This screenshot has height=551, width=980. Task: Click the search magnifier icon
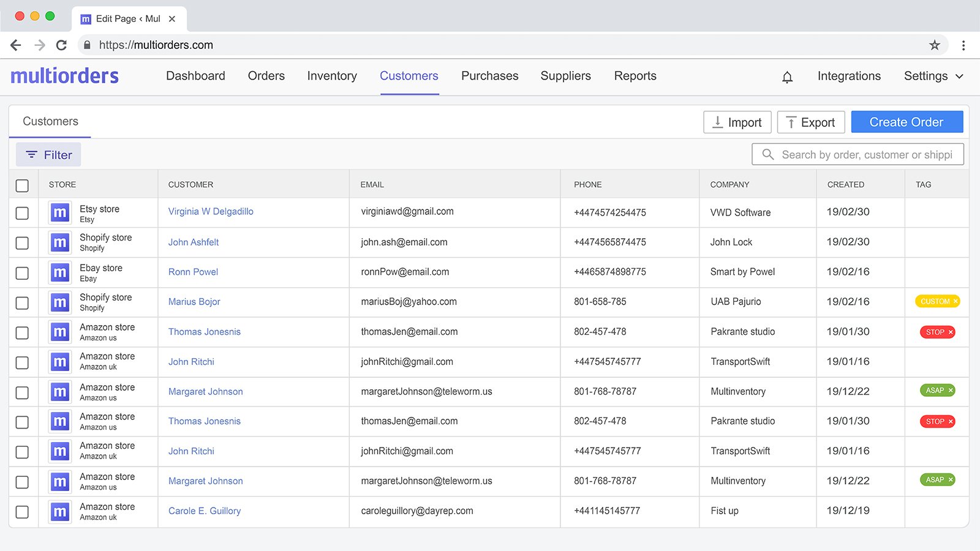pos(767,154)
